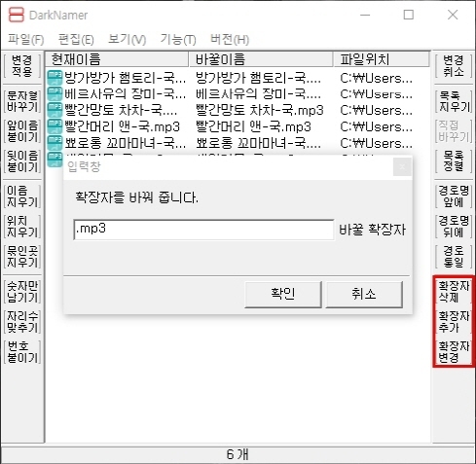The image size is (476, 464).
Task: Click the 변경 적용 button
Action: coord(22,66)
